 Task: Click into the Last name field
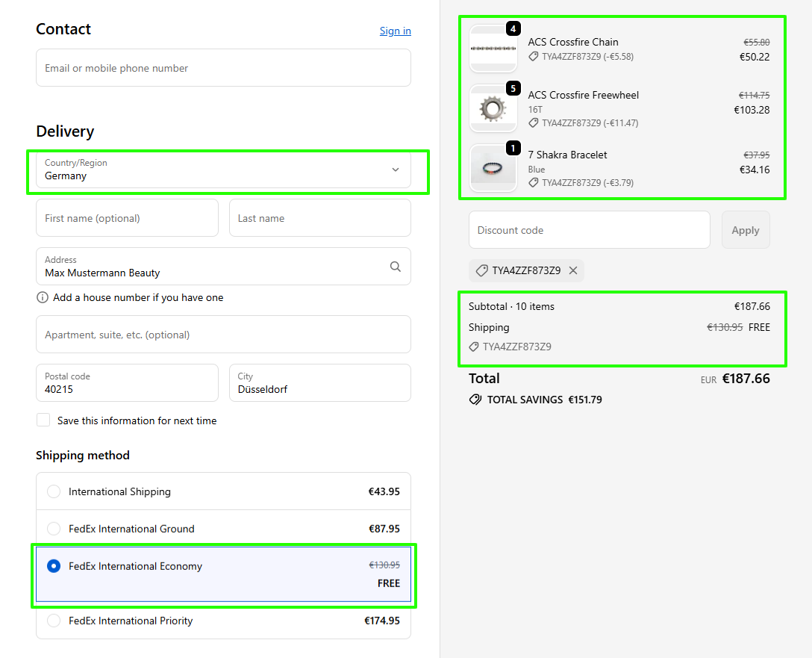(319, 218)
